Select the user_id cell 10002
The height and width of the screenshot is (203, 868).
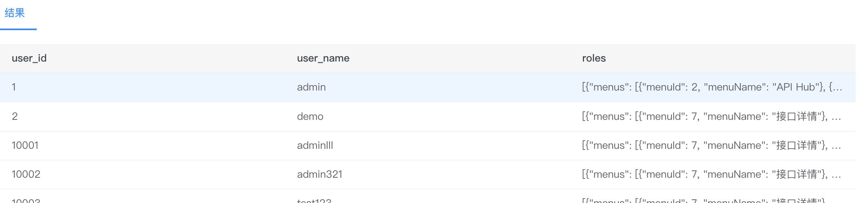coord(26,174)
